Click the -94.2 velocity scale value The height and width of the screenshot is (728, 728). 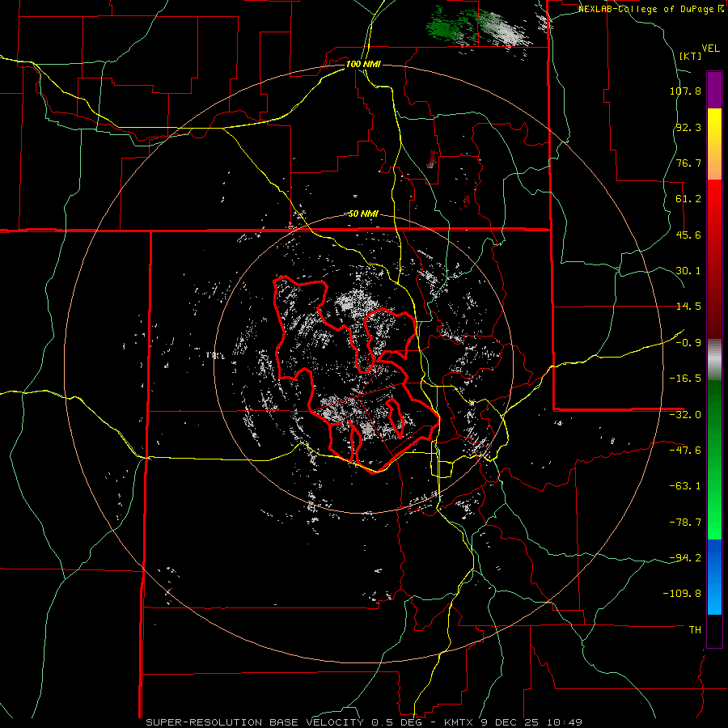685,557
